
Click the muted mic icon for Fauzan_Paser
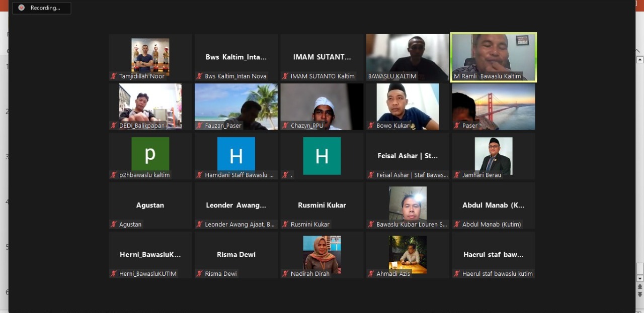200,126
